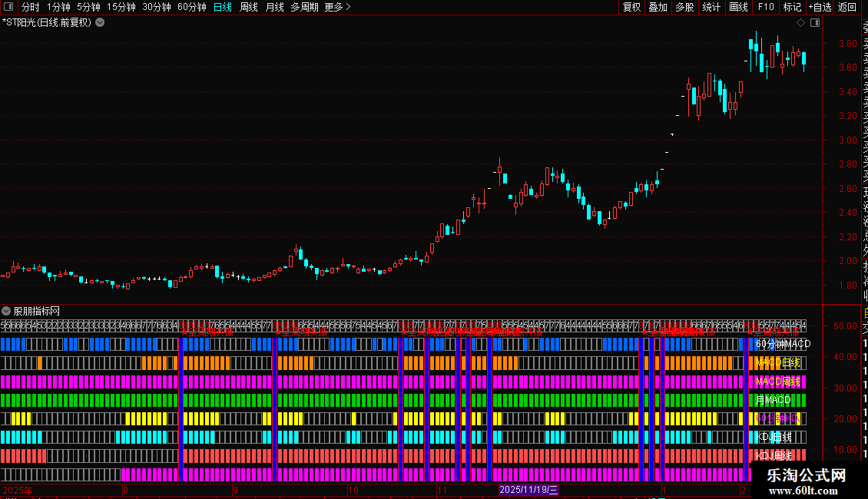
Task: Click the 月MACD indicator label
Action: pyautogui.click(x=774, y=399)
